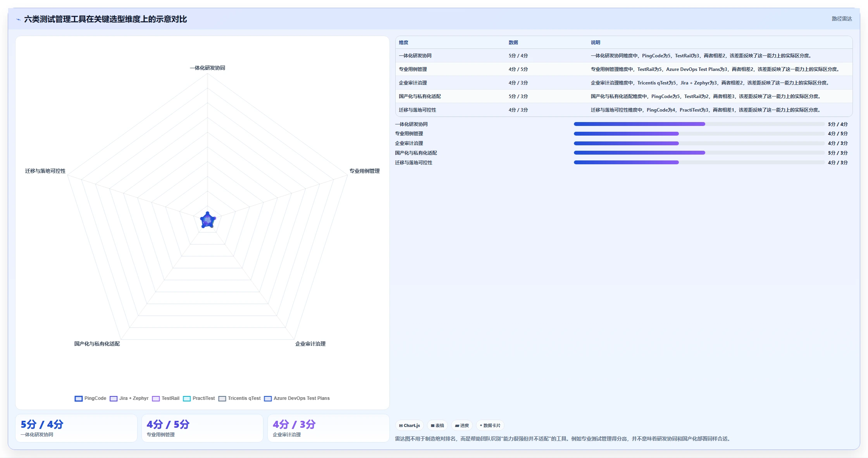Click the 5分 / 4分 value in table's first row
This screenshot has width=868, height=458.
click(518, 56)
